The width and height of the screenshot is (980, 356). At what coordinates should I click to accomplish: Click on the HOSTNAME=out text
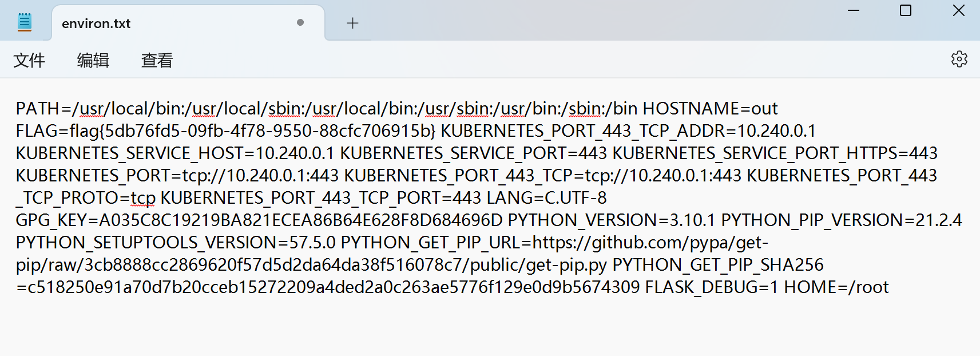pos(710,109)
